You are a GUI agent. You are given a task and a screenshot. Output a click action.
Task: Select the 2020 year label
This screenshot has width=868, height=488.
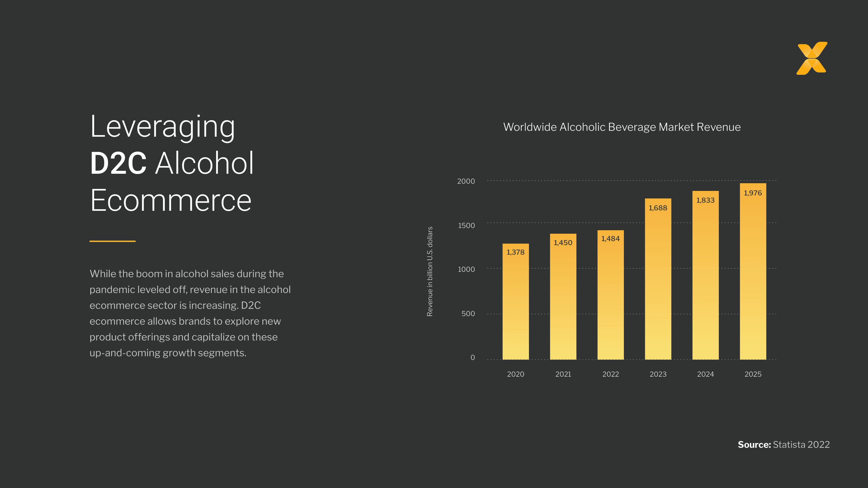[516, 374]
